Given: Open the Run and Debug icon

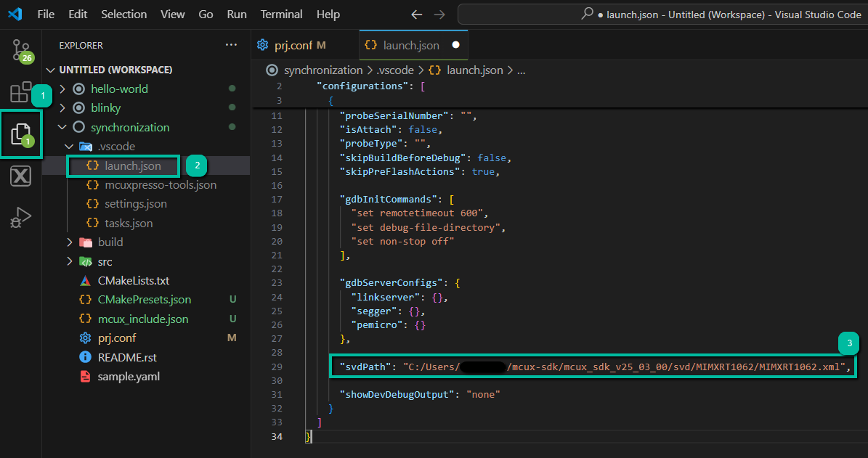Looking at the screenshot, I should tap(20, 217).
